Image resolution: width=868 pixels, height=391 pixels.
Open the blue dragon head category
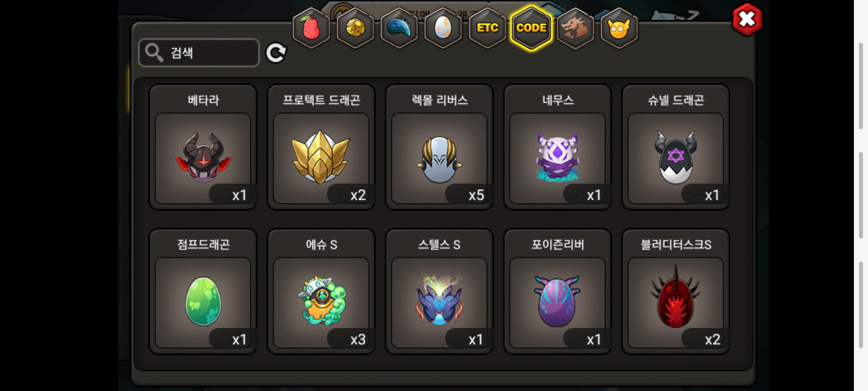click(x=399, y=28)
